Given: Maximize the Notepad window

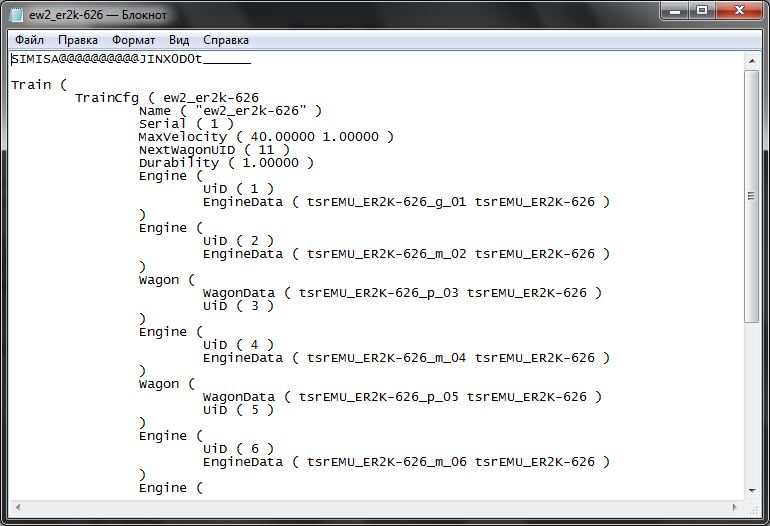Looking at the screenshot, I should [702, 10].
